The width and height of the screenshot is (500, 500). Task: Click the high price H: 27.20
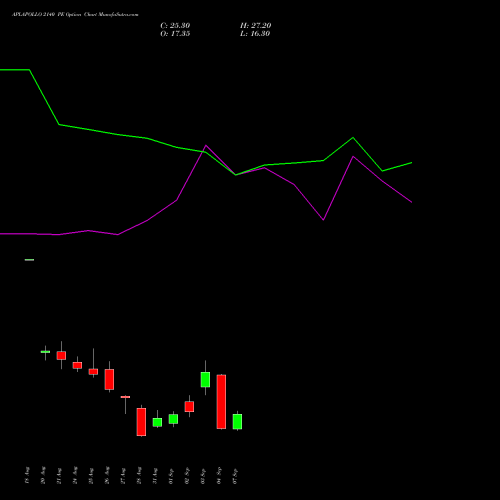(256, 26)
